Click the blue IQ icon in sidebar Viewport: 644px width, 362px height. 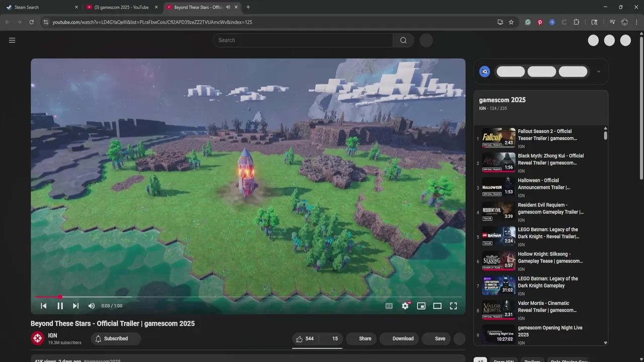click(485, 72)
